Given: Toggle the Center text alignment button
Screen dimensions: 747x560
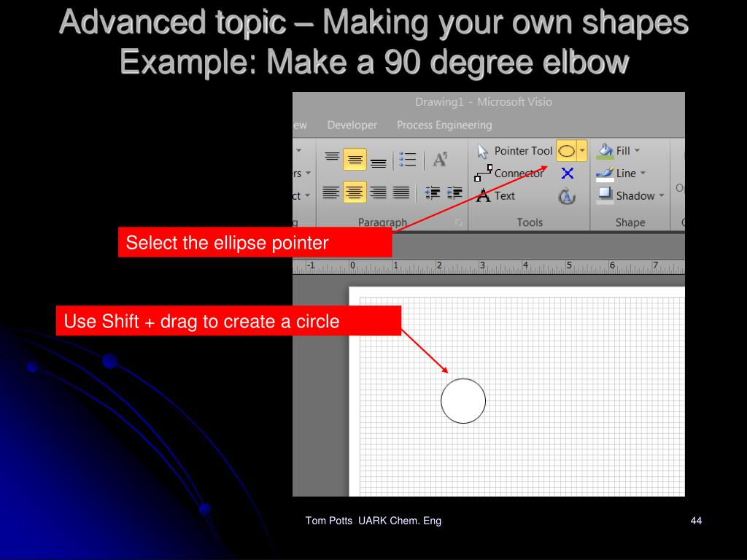Looking at the screenshot, I should [355, 192].
